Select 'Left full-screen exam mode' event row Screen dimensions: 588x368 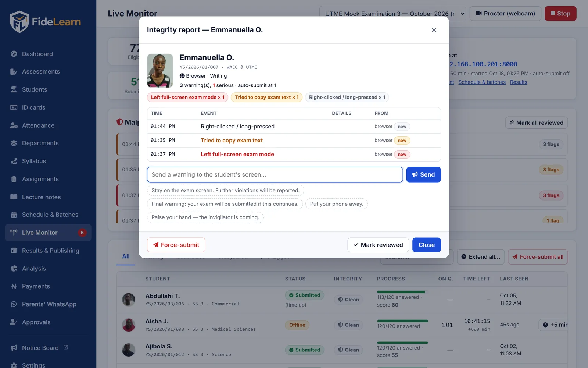pos(294,155)
